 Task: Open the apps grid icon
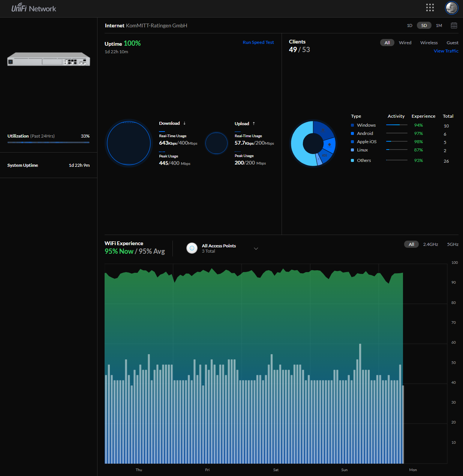point(430,7)
